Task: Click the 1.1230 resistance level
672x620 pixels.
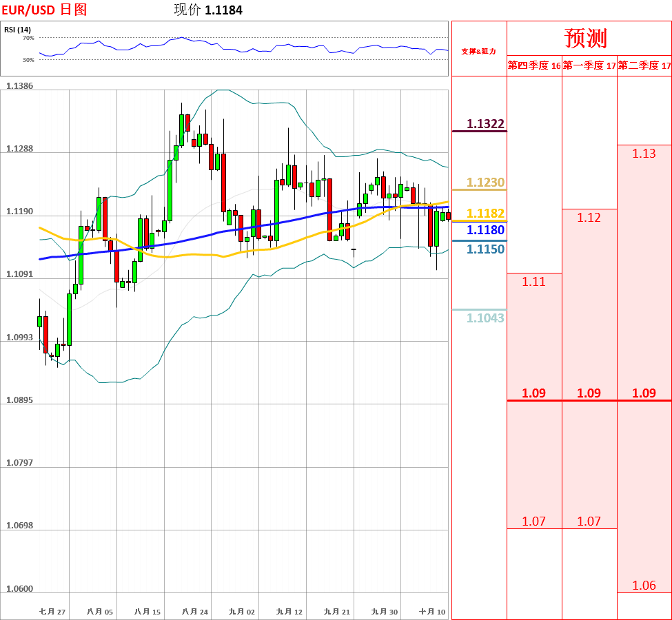Action: 485,182
